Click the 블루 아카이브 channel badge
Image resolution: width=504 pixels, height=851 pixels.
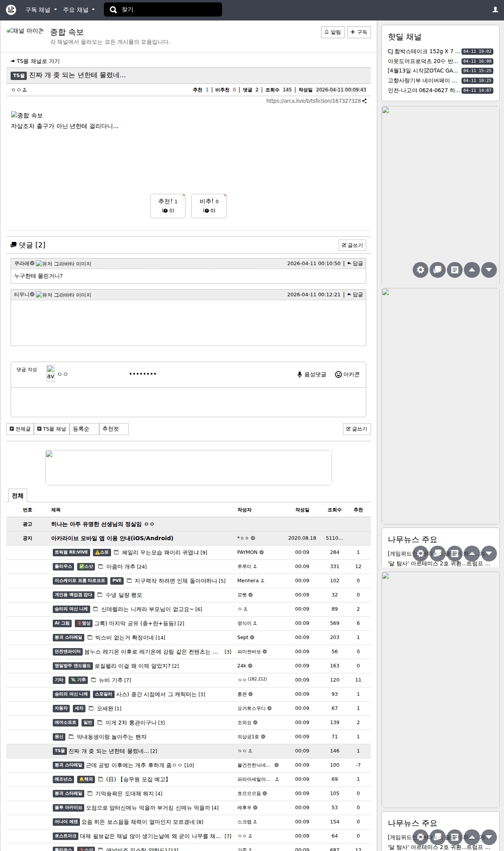(x=69, y=808)
